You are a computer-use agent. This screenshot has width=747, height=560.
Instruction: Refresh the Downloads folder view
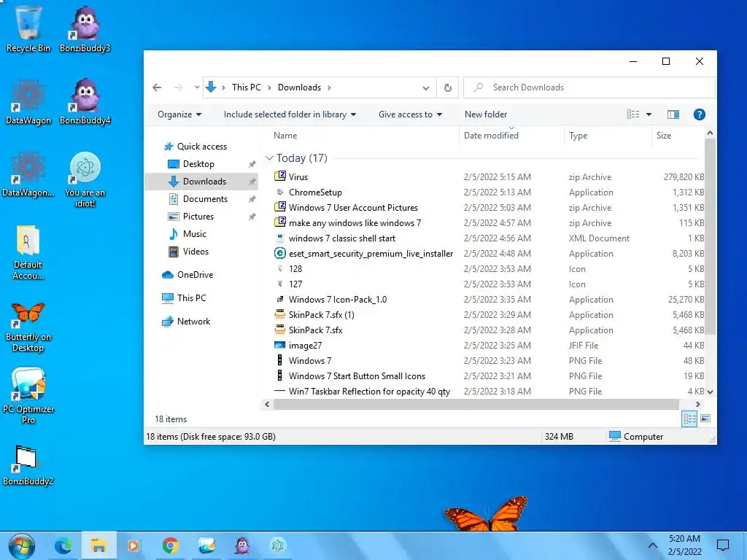click(448, 87)
